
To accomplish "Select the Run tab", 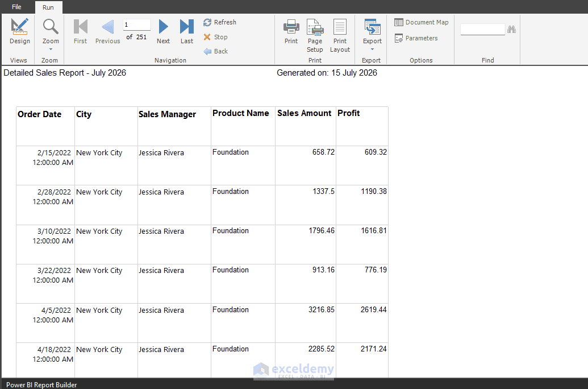I will coord(48,7).
